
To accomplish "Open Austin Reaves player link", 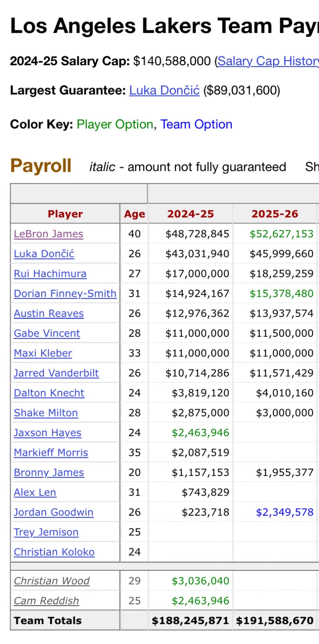I will point(49,314).
